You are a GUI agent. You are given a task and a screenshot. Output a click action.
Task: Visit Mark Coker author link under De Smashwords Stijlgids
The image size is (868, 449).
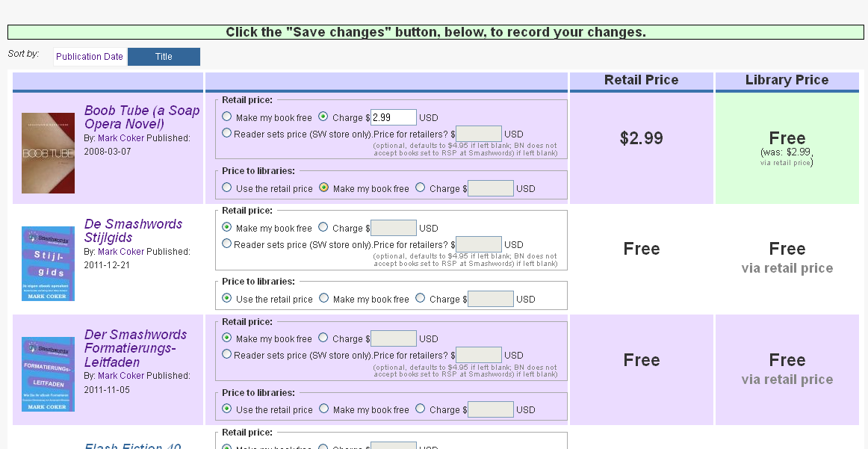click(x=121, y=251)
